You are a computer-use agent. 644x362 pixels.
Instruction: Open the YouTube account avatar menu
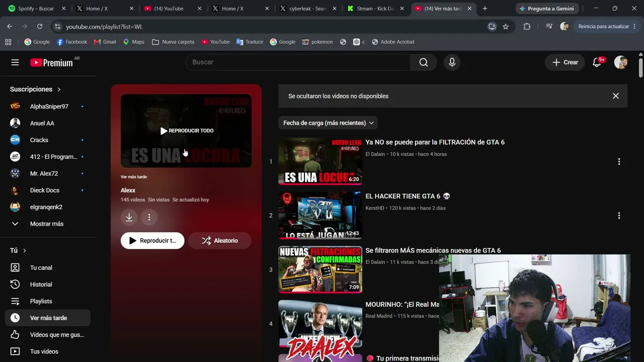point(621,62)
